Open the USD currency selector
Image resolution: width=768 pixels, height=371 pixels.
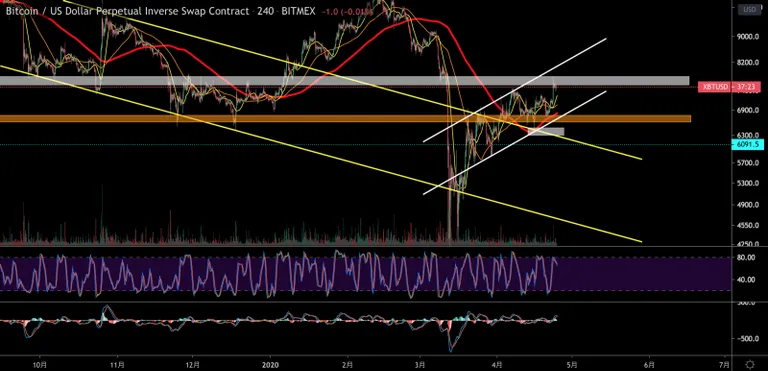coord(749,9)
